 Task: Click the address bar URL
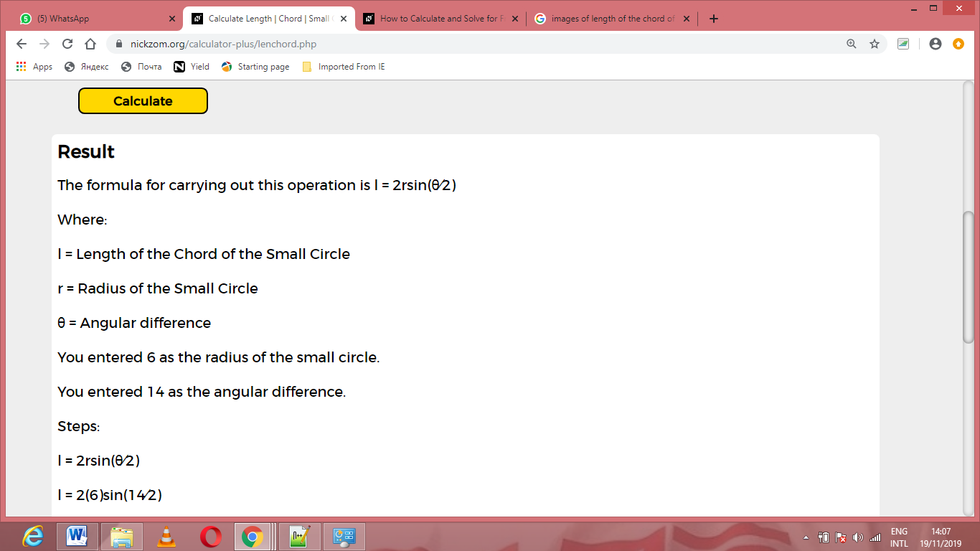pos(223,44)
